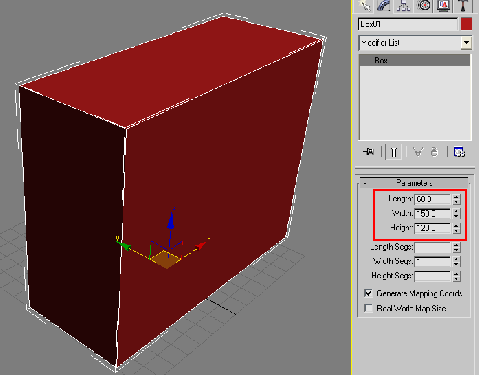Select the Box entry in modifier stack
This screenshot has height=375, width=479.
(414, 60)
